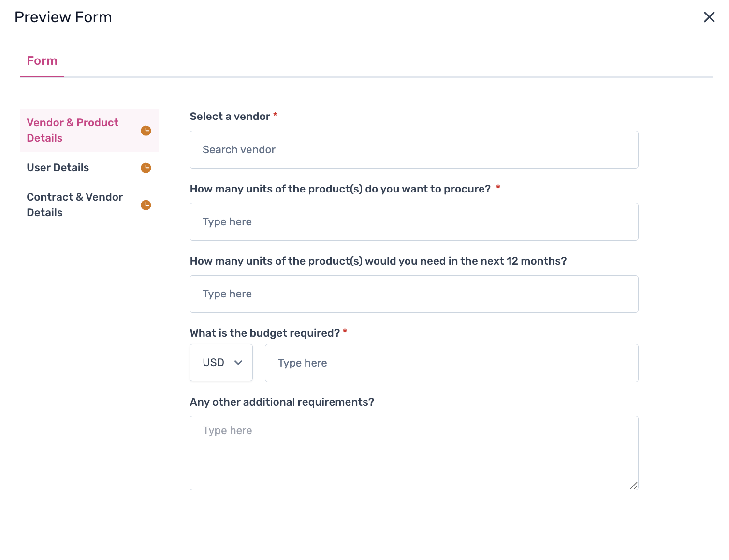729x560 pixels.
Task: Click the textarea resize handle corner
Action: click(633, 486)
